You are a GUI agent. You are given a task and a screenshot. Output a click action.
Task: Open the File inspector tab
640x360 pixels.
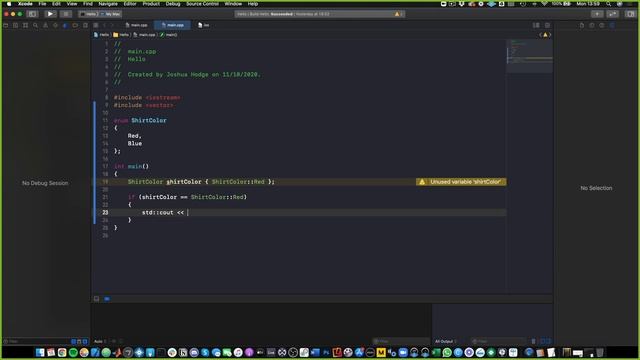(x=582, y=25)
